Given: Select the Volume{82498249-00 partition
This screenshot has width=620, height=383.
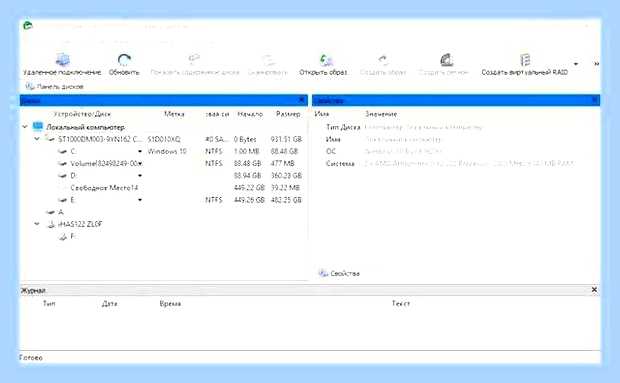Looking at the screenshot, I should tap(106, 164).
